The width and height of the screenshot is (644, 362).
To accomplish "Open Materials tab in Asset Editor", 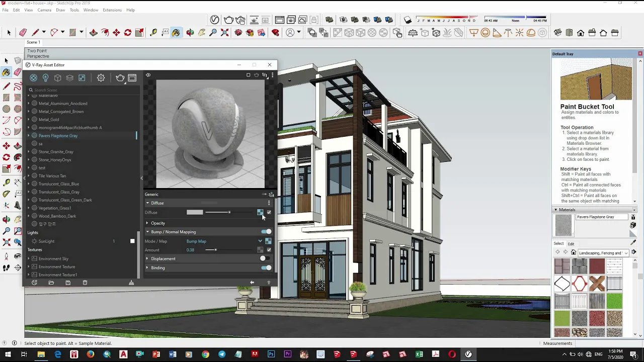I will point(33,78).
